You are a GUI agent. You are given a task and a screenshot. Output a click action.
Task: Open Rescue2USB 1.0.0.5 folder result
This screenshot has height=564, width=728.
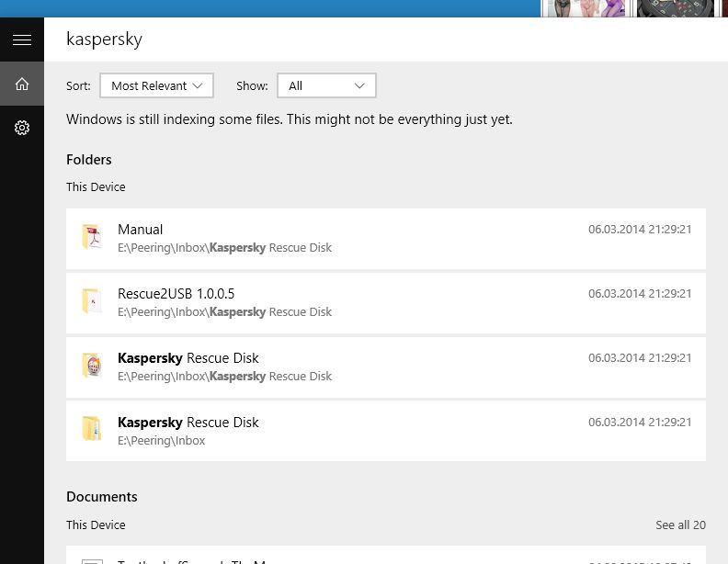(386, 303)
